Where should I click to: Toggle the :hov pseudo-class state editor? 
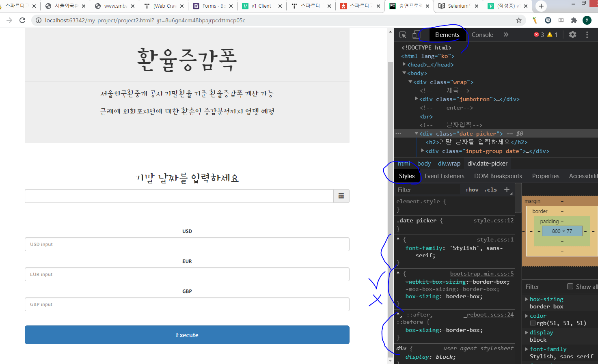coord(472,189)
